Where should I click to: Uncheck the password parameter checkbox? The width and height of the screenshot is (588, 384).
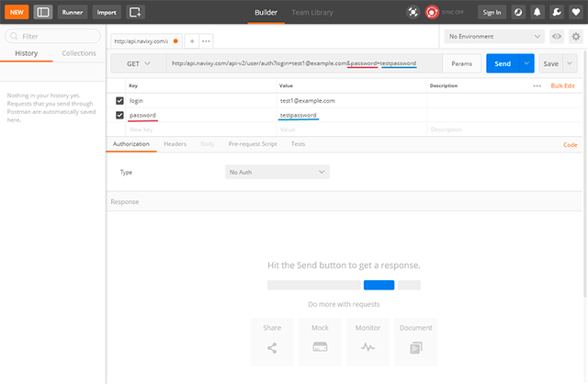tap(119, 115)
